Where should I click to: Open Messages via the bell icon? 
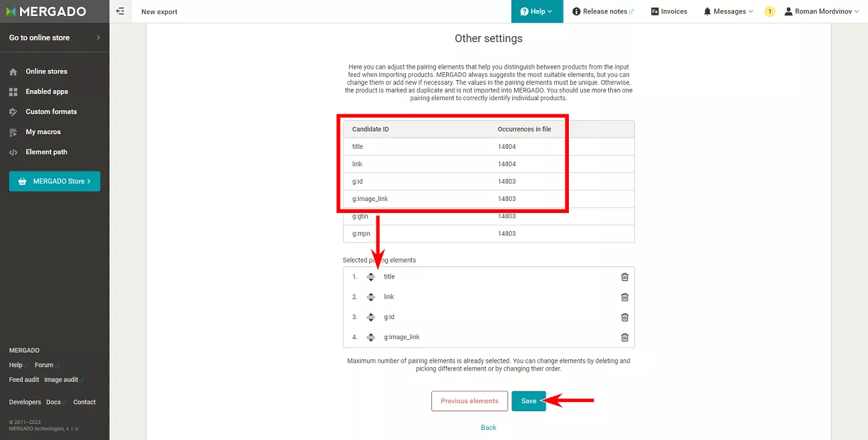707,11
